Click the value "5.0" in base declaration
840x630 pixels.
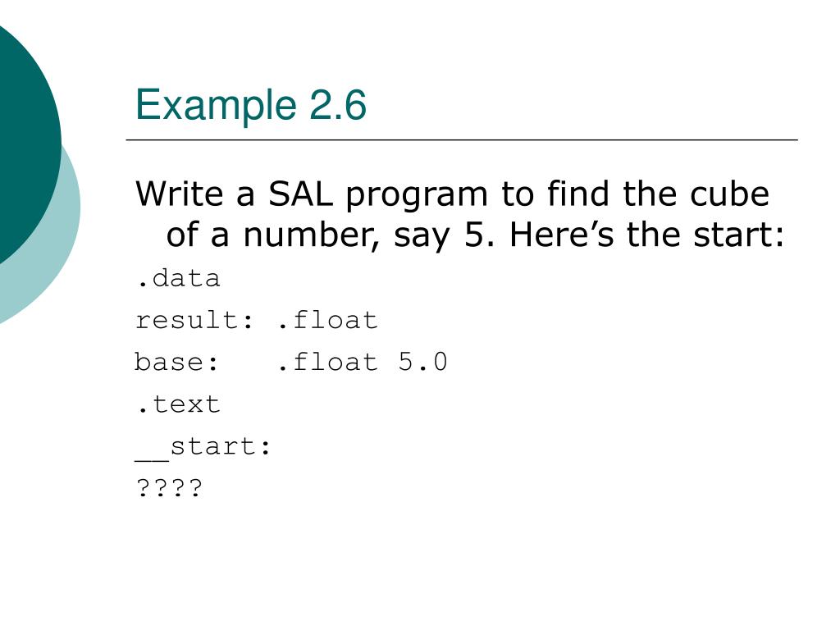pyautogui.click(x=422, y=362)
